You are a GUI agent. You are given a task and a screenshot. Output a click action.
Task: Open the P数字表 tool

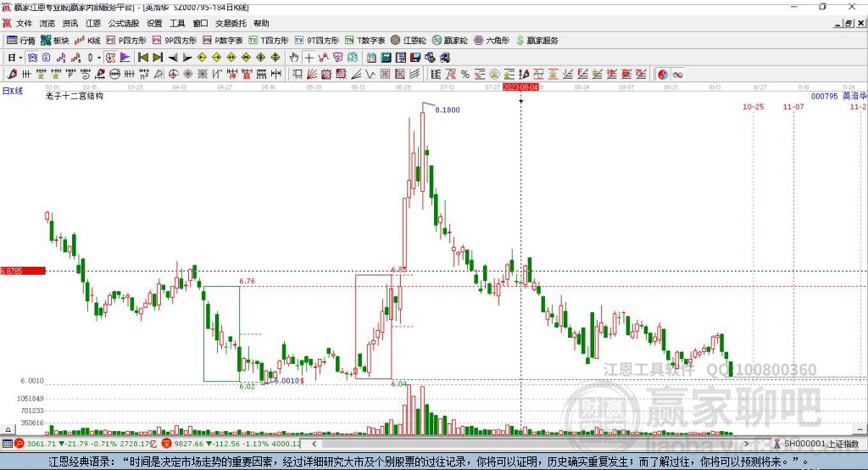coord(223,41)
